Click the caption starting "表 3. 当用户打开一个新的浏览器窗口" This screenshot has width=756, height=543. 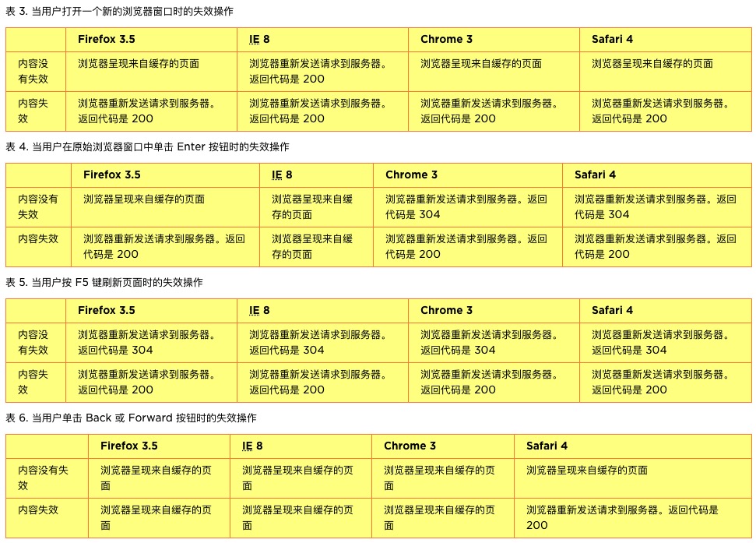point(120,11)
